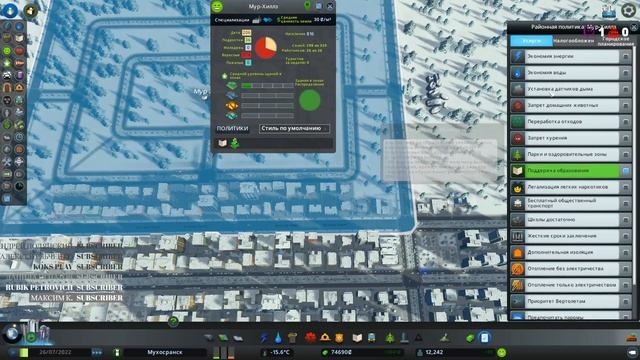
Task: Tick 'Отопление только электричеством' checkbox
Action: point(626,285)
